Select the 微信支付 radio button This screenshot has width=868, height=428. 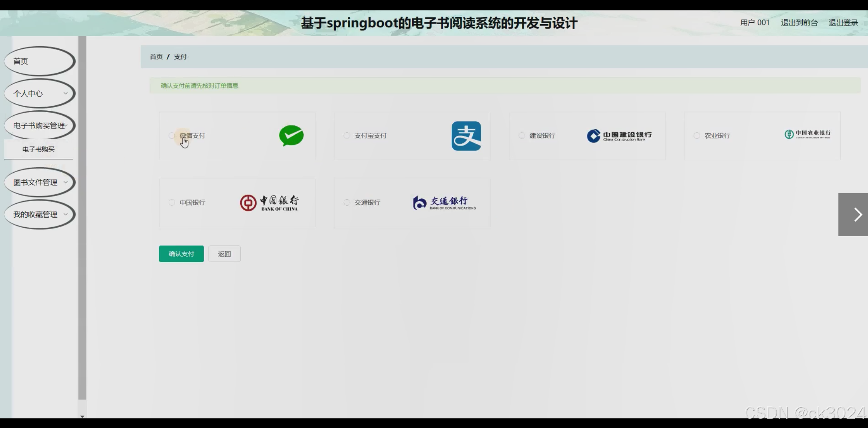[172, 136]
